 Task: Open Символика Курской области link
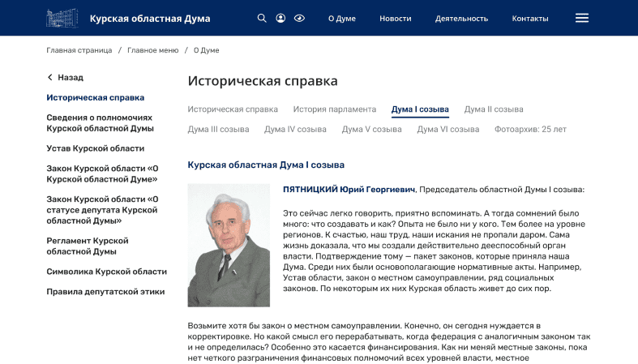(x=107, y=272)
